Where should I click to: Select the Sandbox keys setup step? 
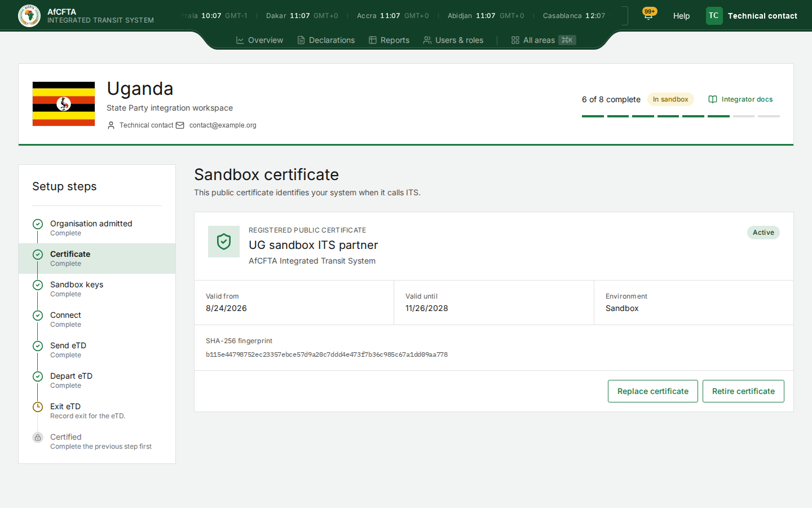tap(97, 289)
